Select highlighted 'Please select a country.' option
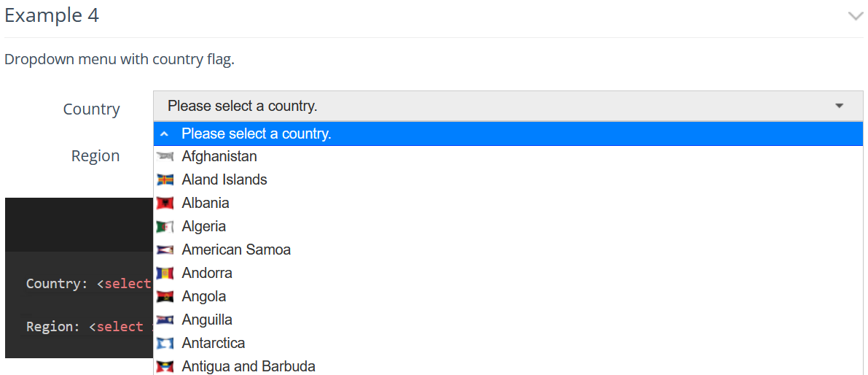Image resolution: width=868 pixels, height=375 pixels. click(x=508, y=134)
